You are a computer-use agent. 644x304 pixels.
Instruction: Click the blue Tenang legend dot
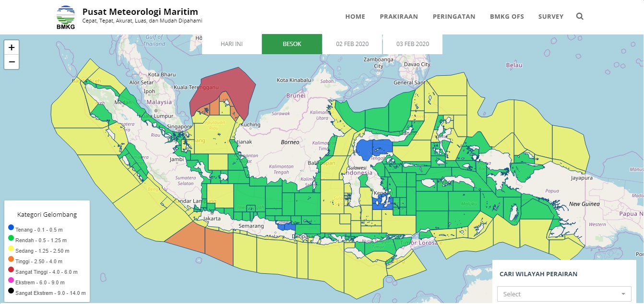[x=11, y=229]
